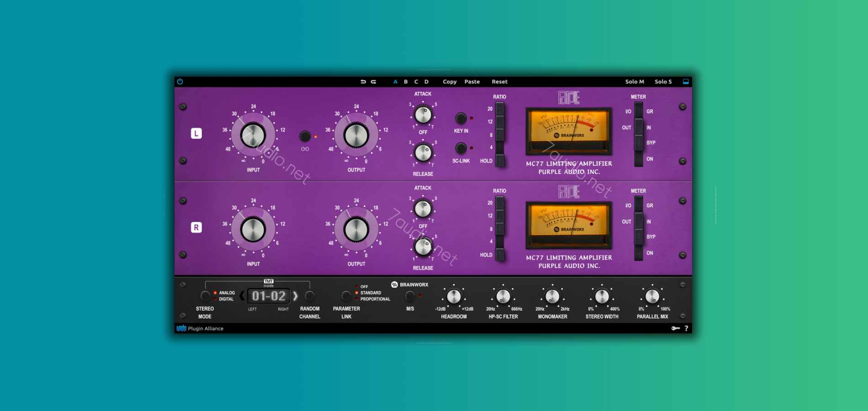Click the 01-02 TMT channel display

point(269,296)
